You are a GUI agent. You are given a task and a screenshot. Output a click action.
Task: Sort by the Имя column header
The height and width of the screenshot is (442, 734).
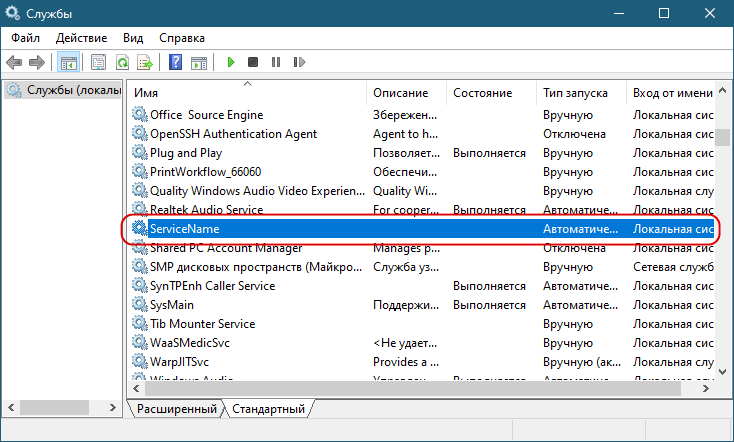click(247, 93)
